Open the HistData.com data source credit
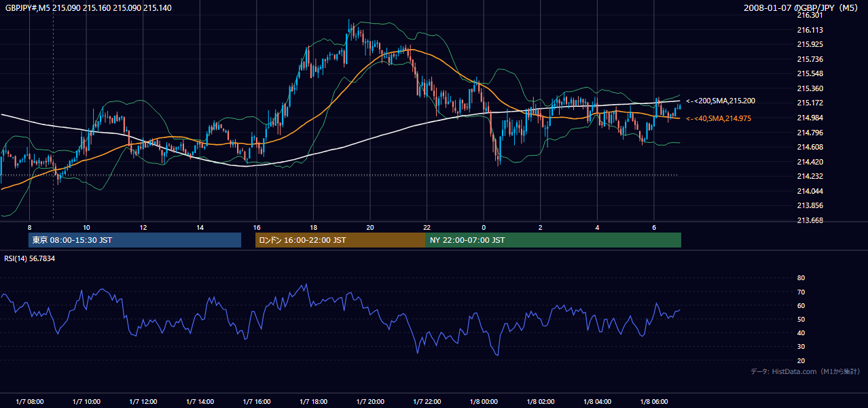Screen dimensions: 868x408 point(805,371)
